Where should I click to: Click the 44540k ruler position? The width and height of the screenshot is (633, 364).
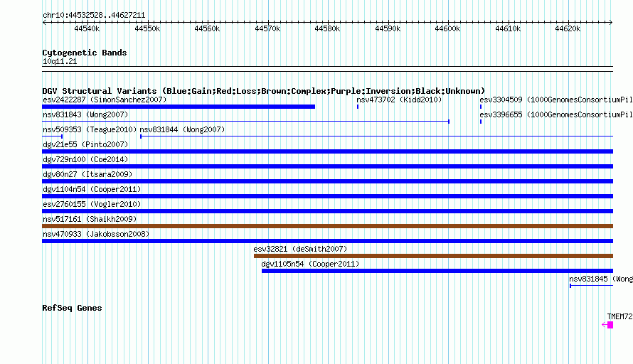[87, 28]
